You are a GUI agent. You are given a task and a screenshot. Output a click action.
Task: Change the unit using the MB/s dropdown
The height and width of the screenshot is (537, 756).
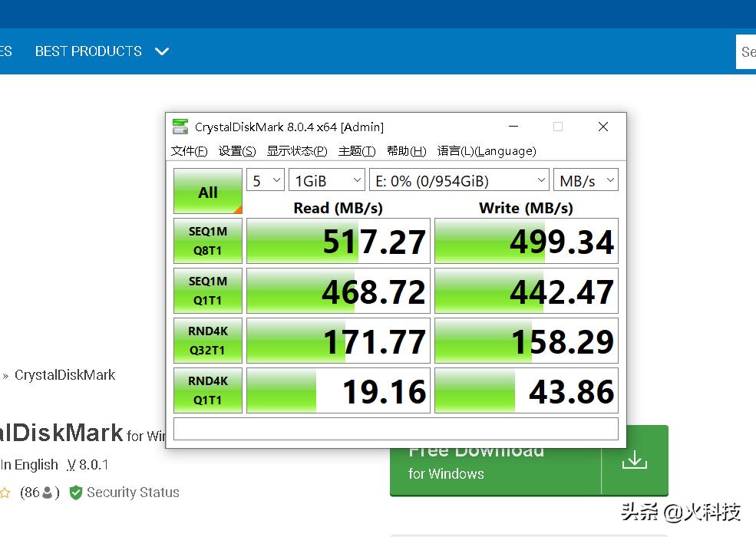click(x=585, y=180)
